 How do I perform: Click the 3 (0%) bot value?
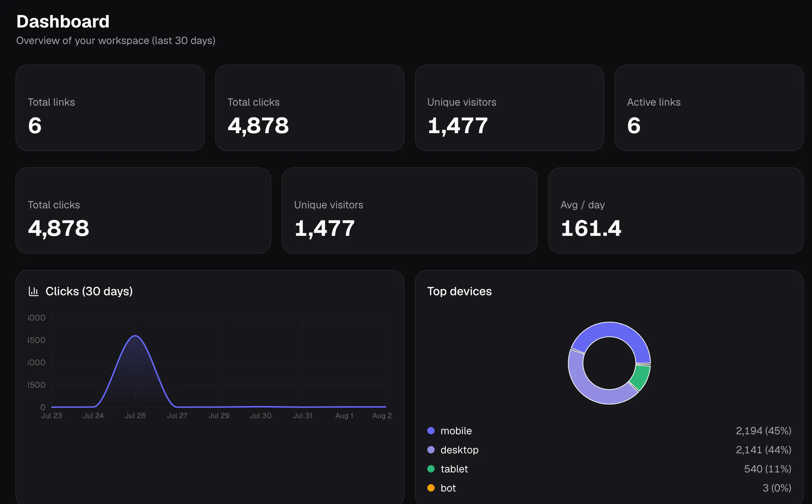click(x=777, y=488)
